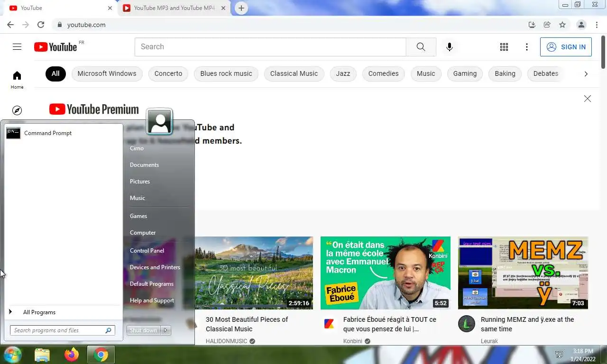Open the YouTube guide hamburger menu
Image resolution: width=607 pixels, height=364 pixels.
pyautogui.click(x=17, y=46)
